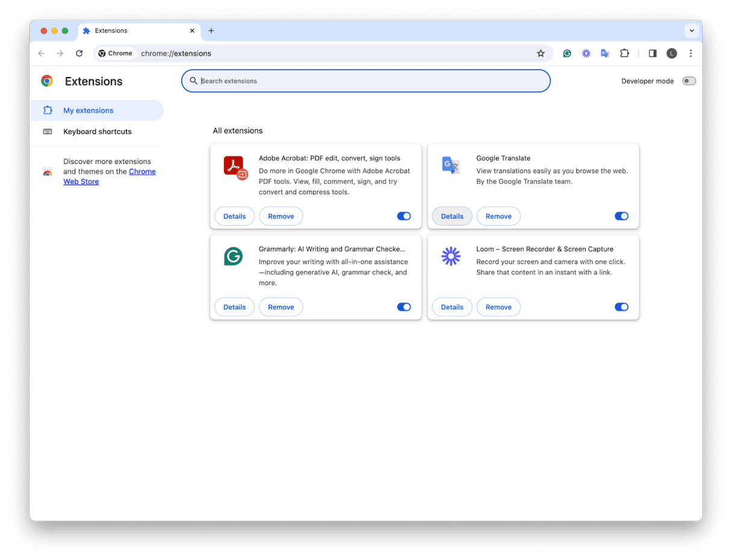This screenshot has width=732, height=560.
Task: Click the Search extensions field
Action: 366,81
